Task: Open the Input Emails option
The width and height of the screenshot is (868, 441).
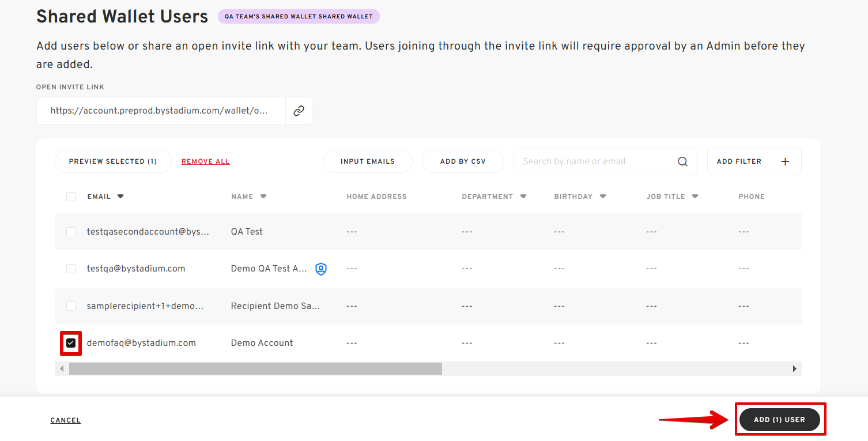Action: pos(368,161)
